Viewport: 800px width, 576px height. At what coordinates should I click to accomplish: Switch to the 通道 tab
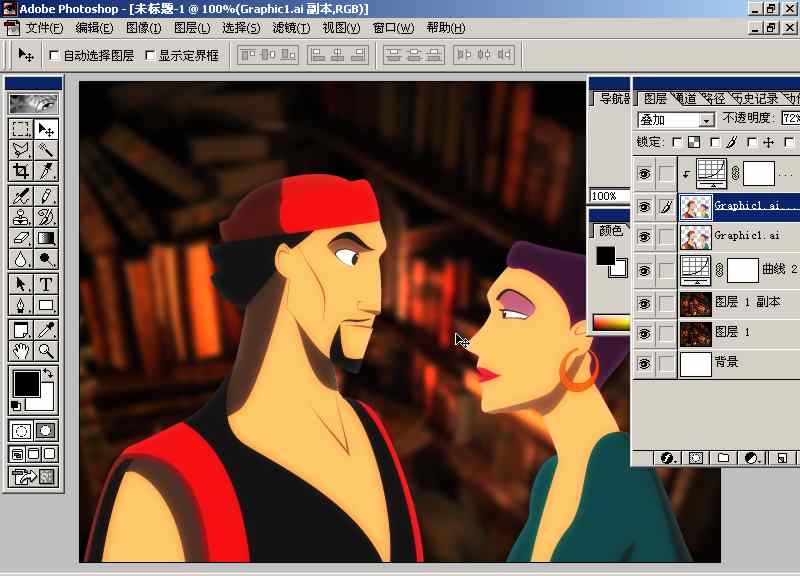(685, 98)
